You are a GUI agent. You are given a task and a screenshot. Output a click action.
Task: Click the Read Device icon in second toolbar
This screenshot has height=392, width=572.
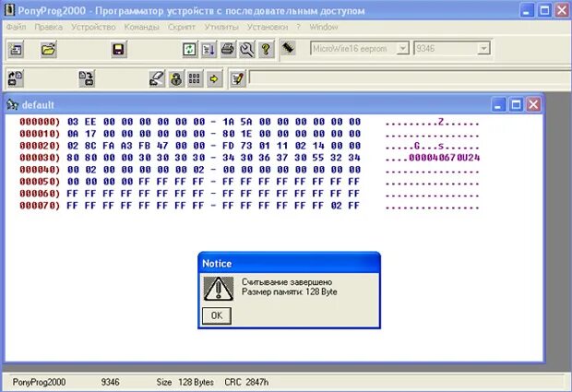coord(16,78)
